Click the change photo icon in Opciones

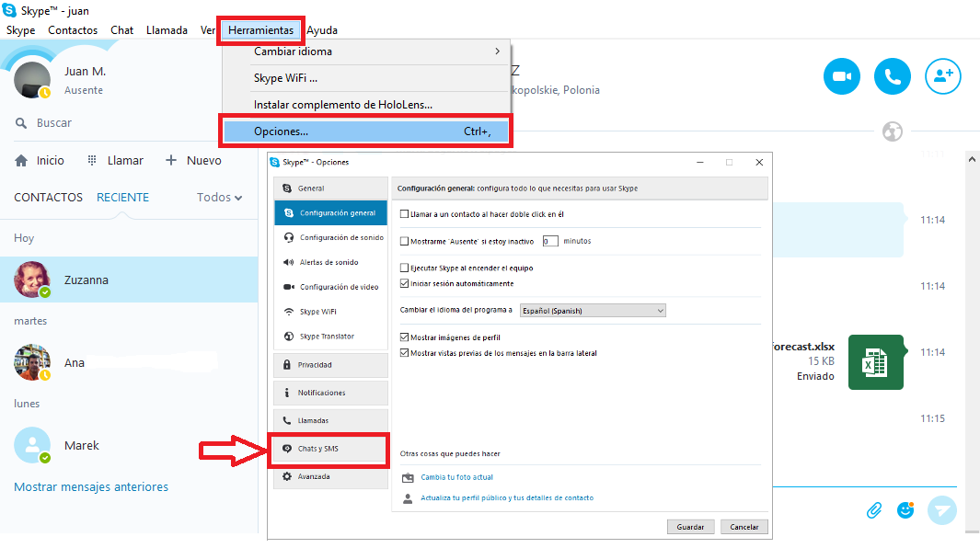tap(409, 477)
